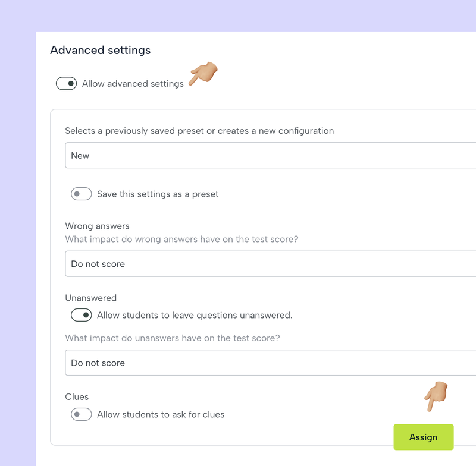The height and width of the screenshot is (466, 476).
Task: Click the wrong answers impact question text
Action: (181, 239)
